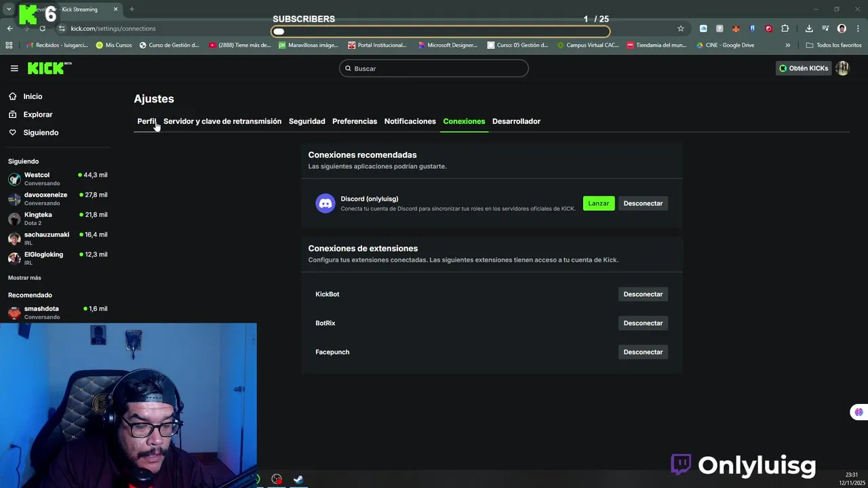Image resolution: width=868 pixels, height=488 pixels.
Task: Open the Campus Virtual CAC bookmark
Action: tap(587, 45)
